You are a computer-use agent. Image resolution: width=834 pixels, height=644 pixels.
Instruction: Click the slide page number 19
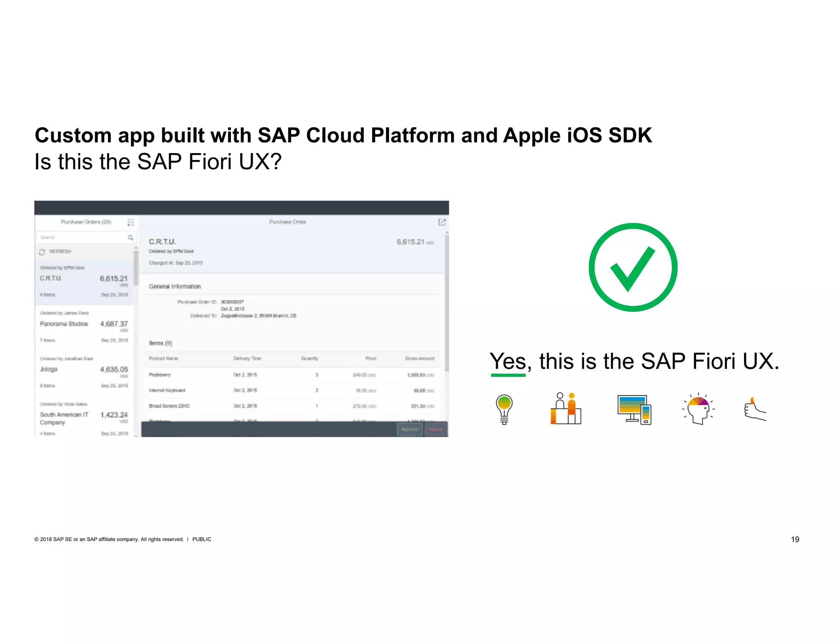[x=795, y=539]
